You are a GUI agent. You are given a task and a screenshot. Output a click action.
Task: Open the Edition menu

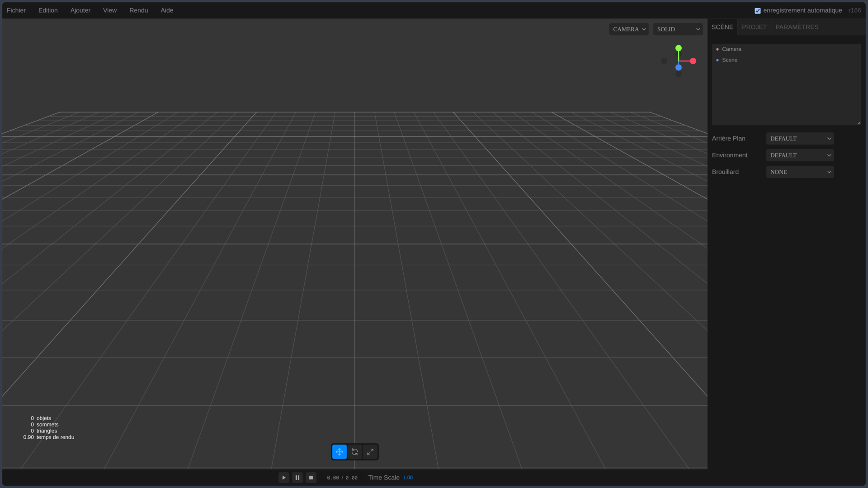point(48,10)
